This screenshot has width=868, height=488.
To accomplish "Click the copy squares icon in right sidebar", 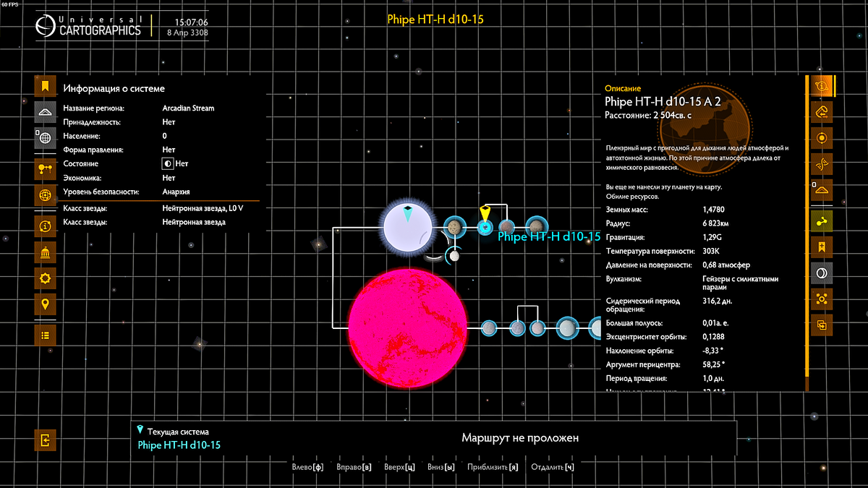I will click(x=822, y=325).
